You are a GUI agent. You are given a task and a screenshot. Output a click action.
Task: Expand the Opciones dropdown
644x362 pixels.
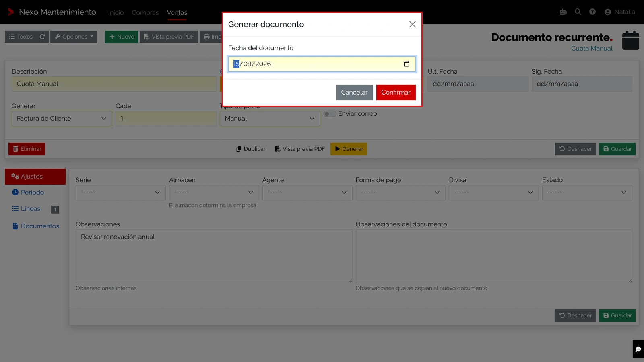coord(74,37)
